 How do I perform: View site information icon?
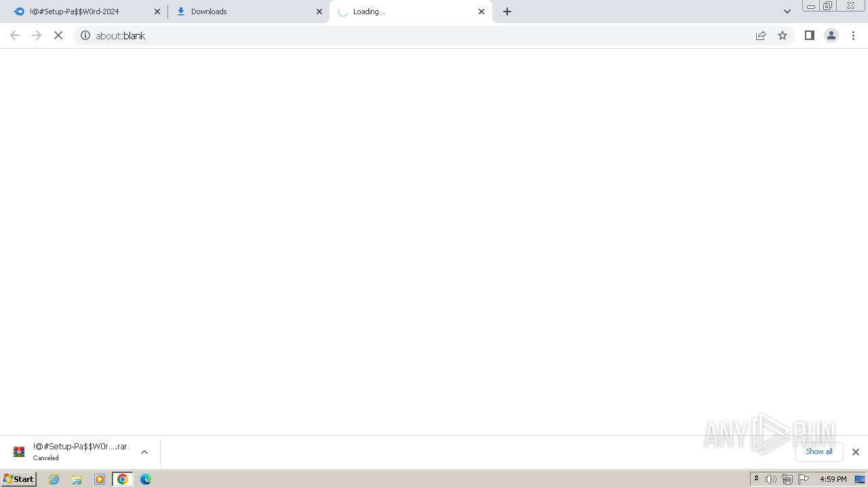tap(85, 35)
